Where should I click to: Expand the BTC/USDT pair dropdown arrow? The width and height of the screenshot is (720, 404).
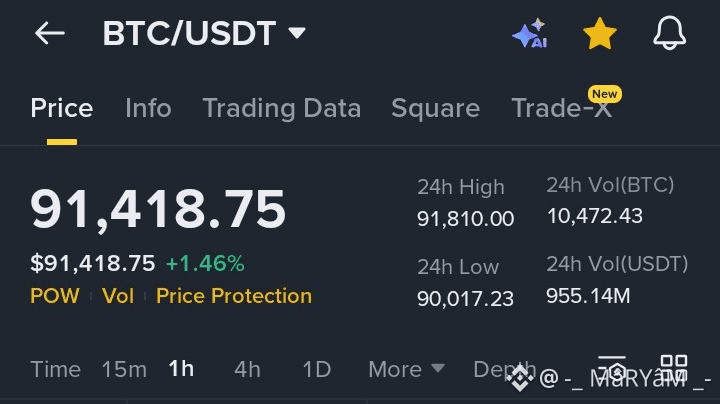(x=297, y=33)
